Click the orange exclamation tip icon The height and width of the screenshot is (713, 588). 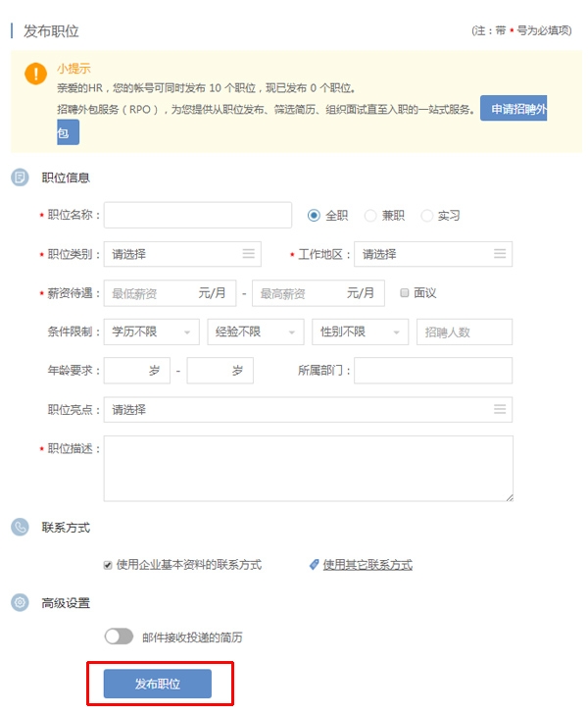[36, 75]
